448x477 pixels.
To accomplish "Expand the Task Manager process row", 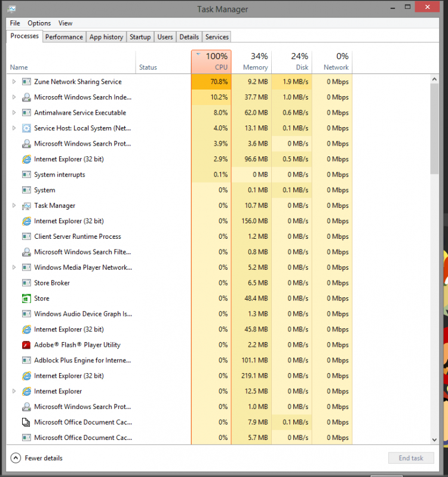I will pos(14,205).
